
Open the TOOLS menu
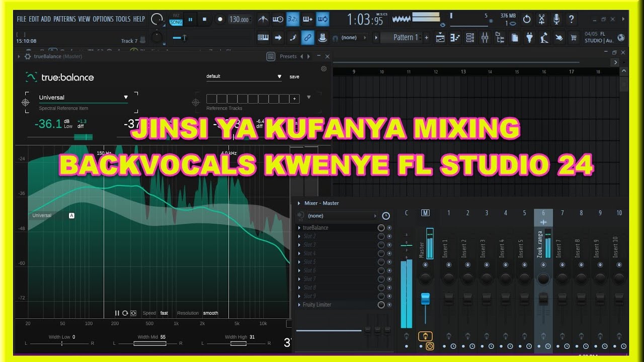pyautogui.click(x=123, y=19)
